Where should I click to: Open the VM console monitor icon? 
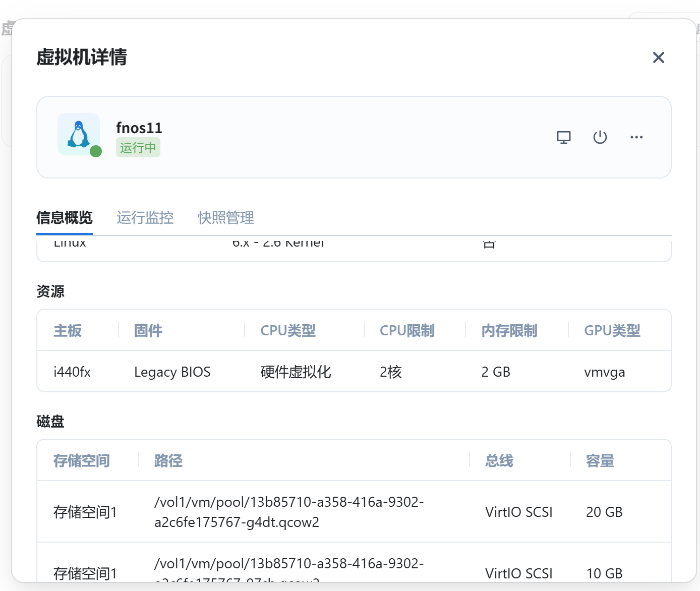(563, 137)
